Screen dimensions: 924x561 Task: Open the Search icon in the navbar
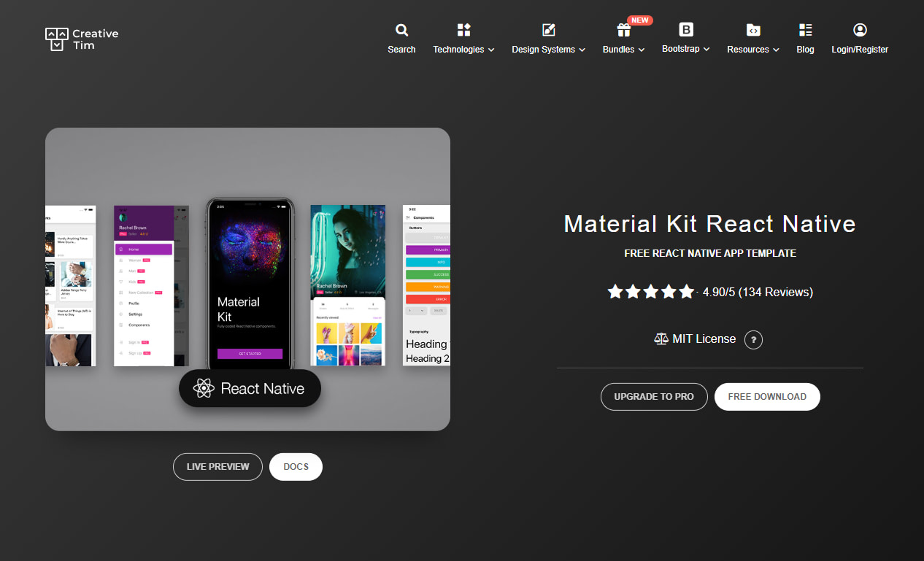[x=401, y=30]
